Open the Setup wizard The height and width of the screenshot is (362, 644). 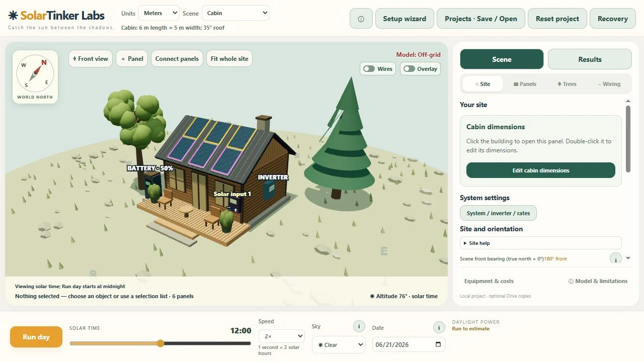click(405, 19)
